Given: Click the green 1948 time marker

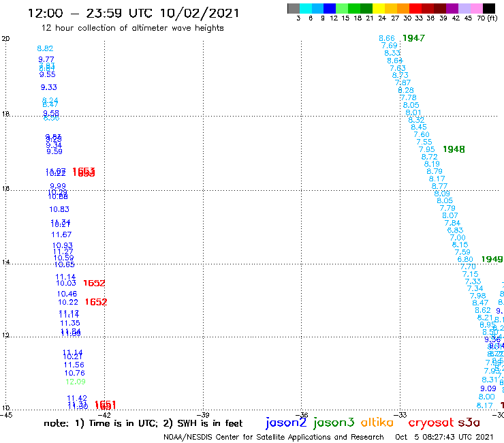Looking at the screenshot, I should pyautogui.click(x=454, y=149).
